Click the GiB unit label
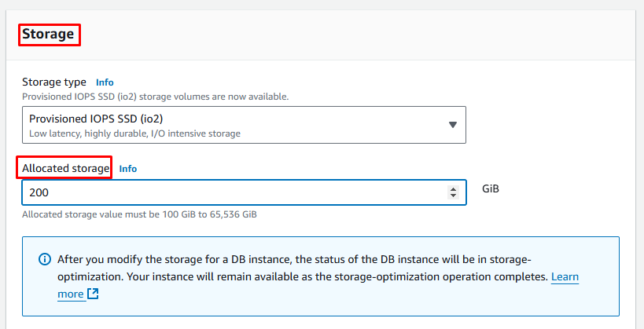 click(491, 189)
